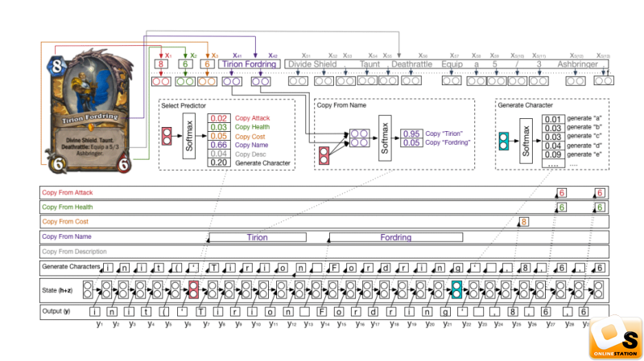Click the Softmax block inside the Copy From Name box
Image resolution: width=644 pixels, height=361 pixels.
(385, 138)
